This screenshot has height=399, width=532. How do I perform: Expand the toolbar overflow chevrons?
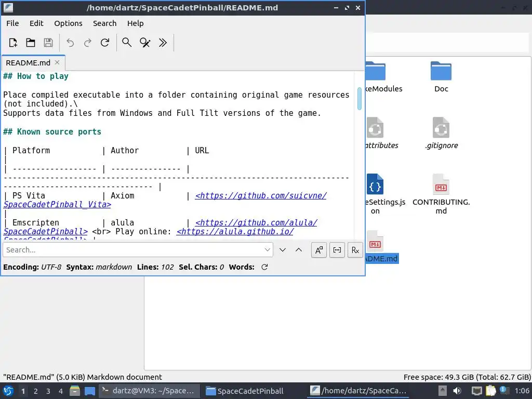coord(163,43)
